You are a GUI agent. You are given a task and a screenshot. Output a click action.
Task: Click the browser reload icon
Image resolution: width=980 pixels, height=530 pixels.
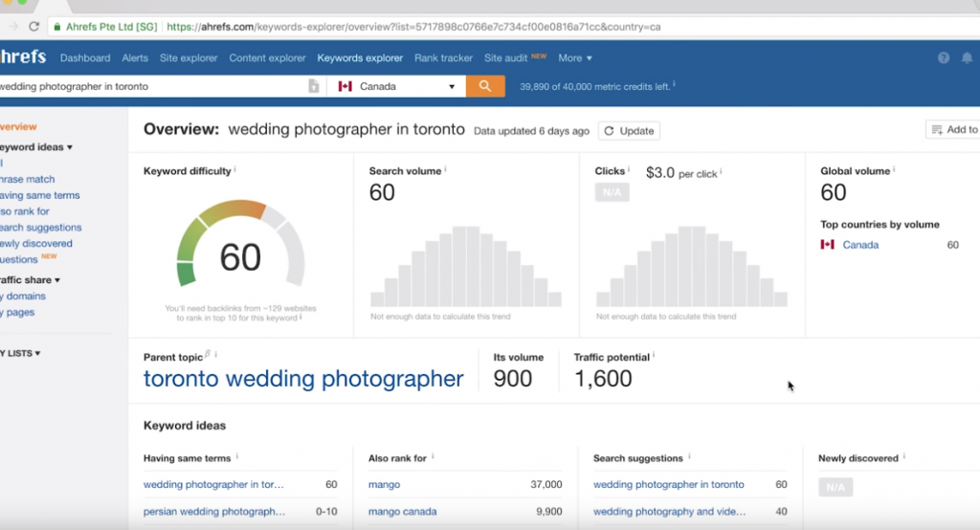point(34,27)
